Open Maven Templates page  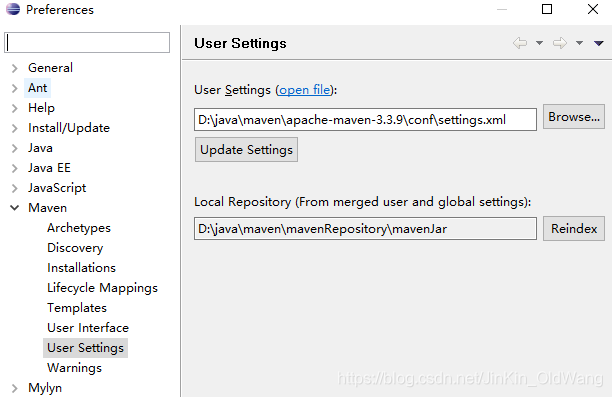tap(77, 308)
